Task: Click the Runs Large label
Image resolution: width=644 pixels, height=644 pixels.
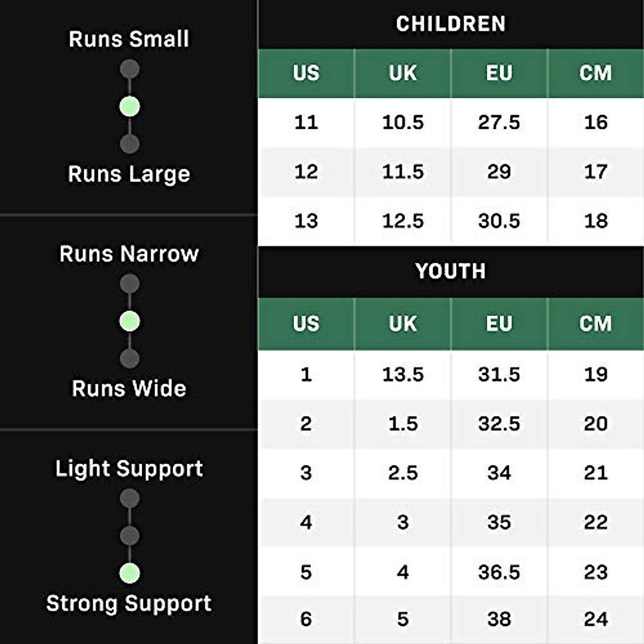Action: pos(129,174)
